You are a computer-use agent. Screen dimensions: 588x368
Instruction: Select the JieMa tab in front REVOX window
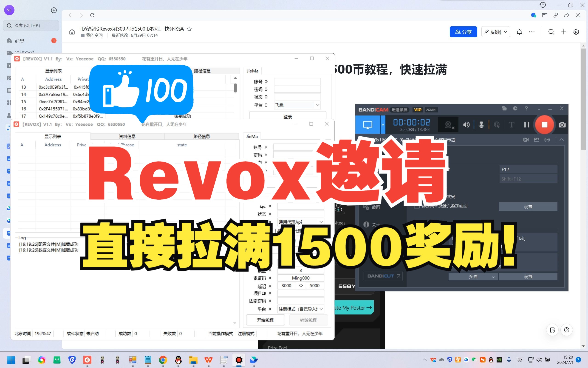pos(252,137)
